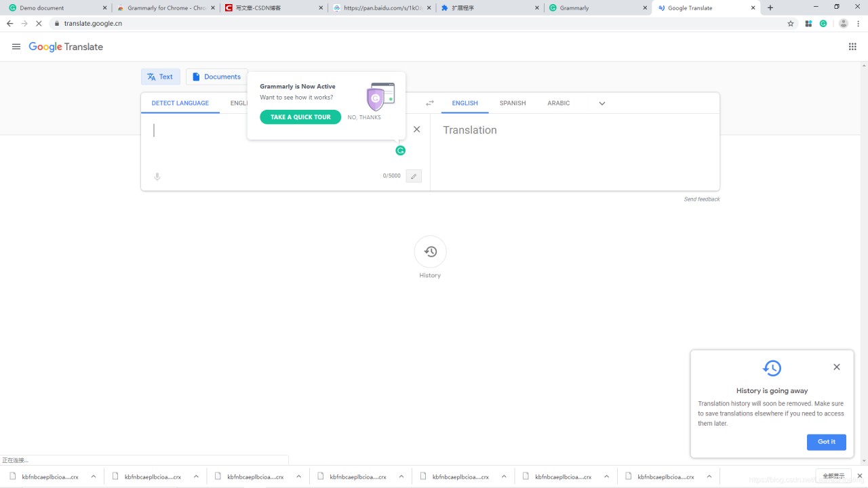Click Got it on history notice
Screen dimensions: 868x488
click(x=827, y=442)
